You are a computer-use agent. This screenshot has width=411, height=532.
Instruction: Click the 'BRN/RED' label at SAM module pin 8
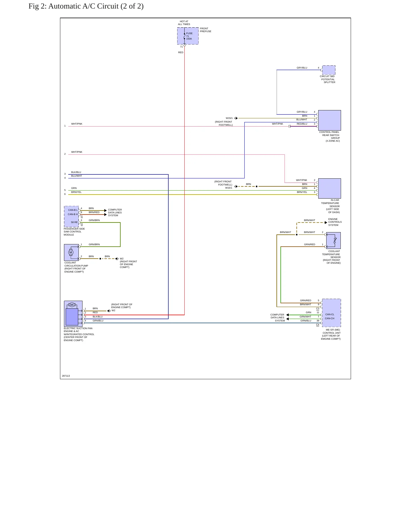click(x=94, y=212)
